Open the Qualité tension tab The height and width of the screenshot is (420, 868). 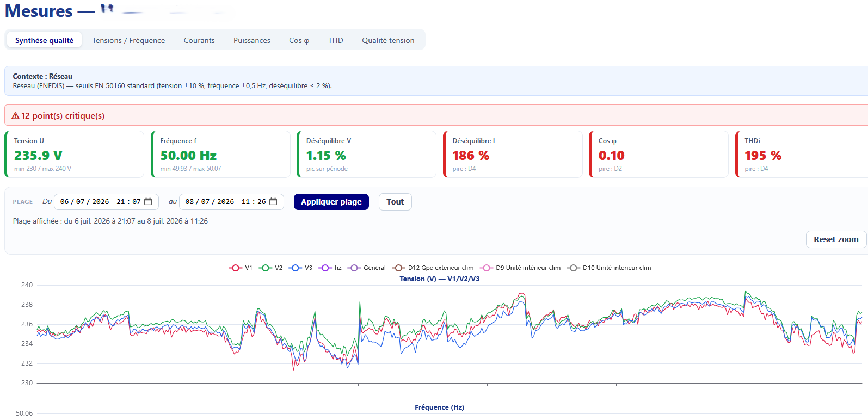(x=388, y=40)
